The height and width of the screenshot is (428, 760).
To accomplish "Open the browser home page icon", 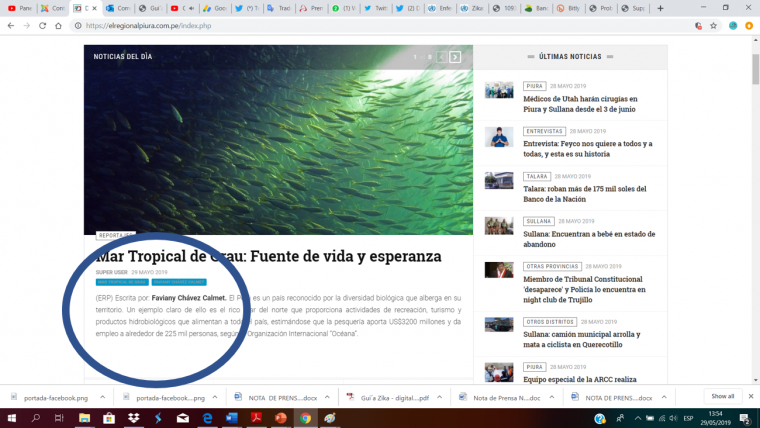I will coord(60,26).
